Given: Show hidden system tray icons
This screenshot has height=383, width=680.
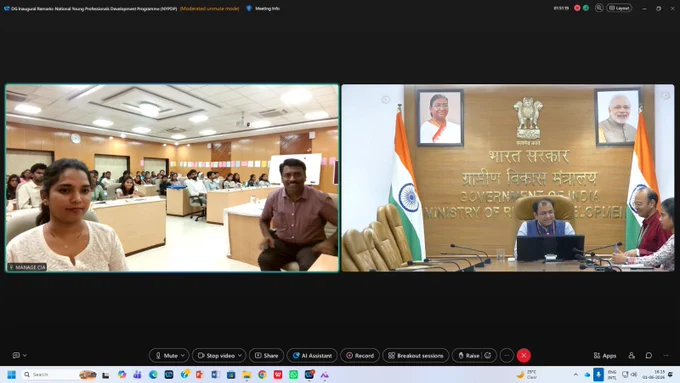Looking at the screenshot, I should (x=575, y=374).
